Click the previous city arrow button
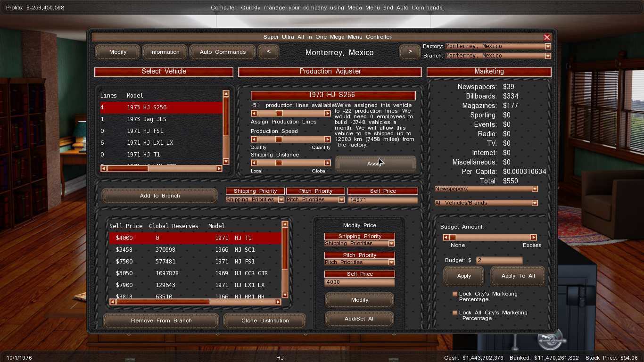This screenshot has width=644, height=362. coord(268,52)
